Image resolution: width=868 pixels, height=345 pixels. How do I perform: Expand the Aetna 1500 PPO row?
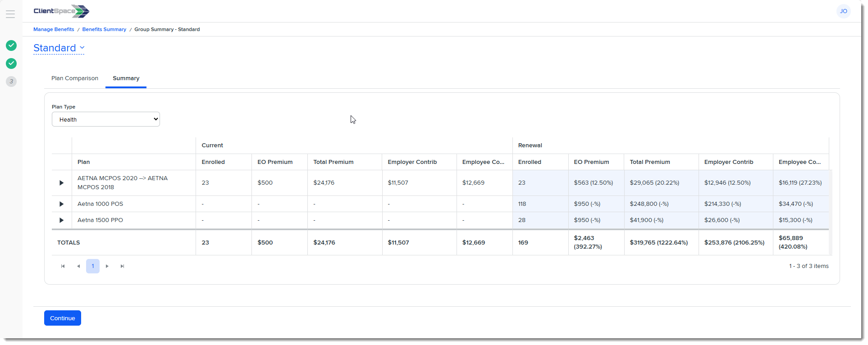coord(62,220)
